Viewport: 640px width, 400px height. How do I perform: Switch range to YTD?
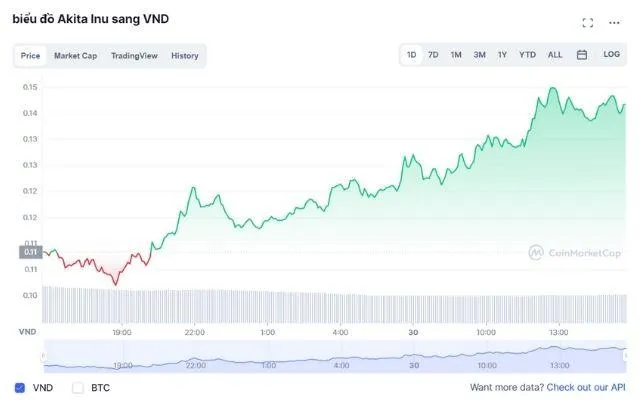tap(527, 55)
